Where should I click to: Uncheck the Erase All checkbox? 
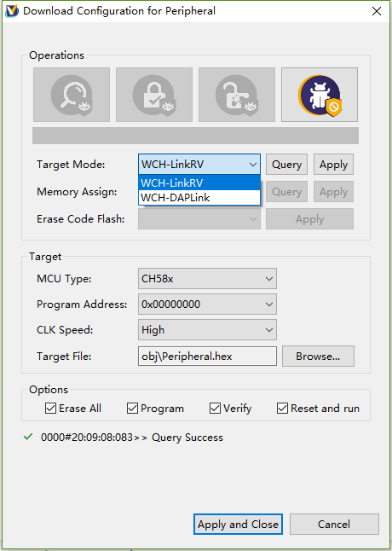click(x=50, y=409)
